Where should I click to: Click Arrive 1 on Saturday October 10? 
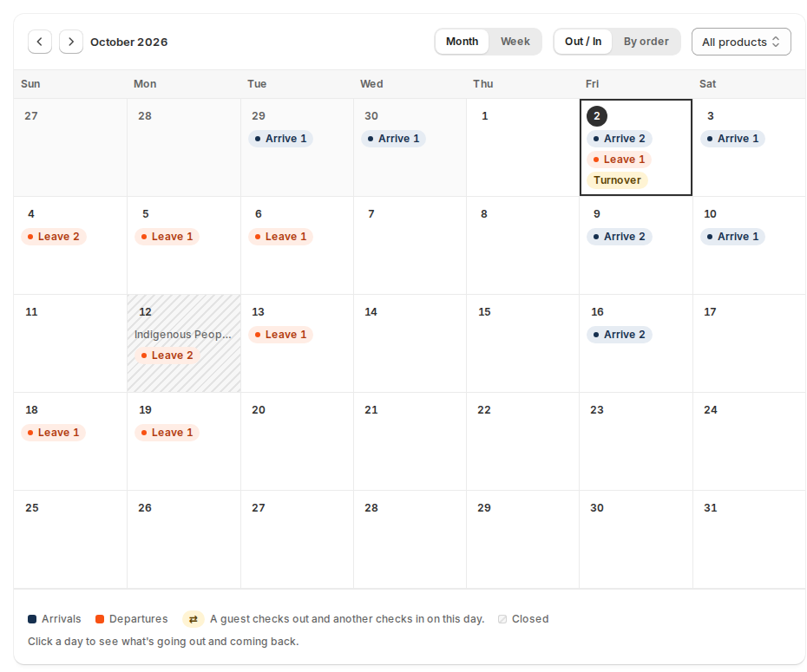(x=732, y=237)
